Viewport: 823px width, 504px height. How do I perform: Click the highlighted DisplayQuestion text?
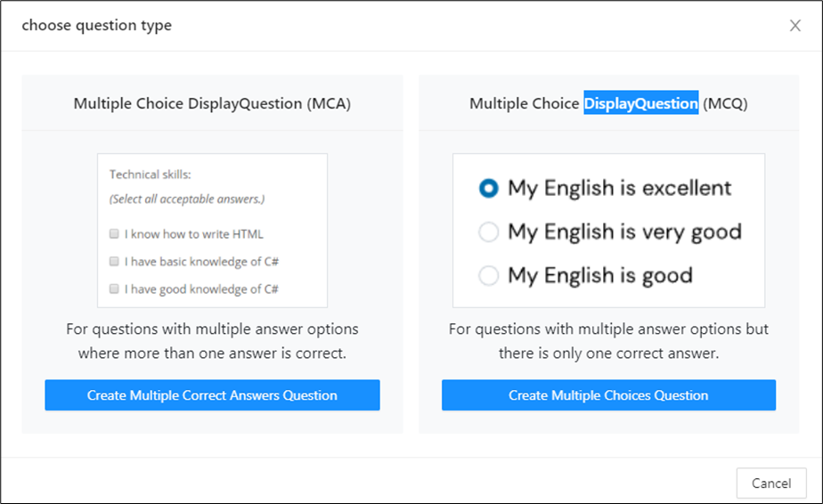640,103
